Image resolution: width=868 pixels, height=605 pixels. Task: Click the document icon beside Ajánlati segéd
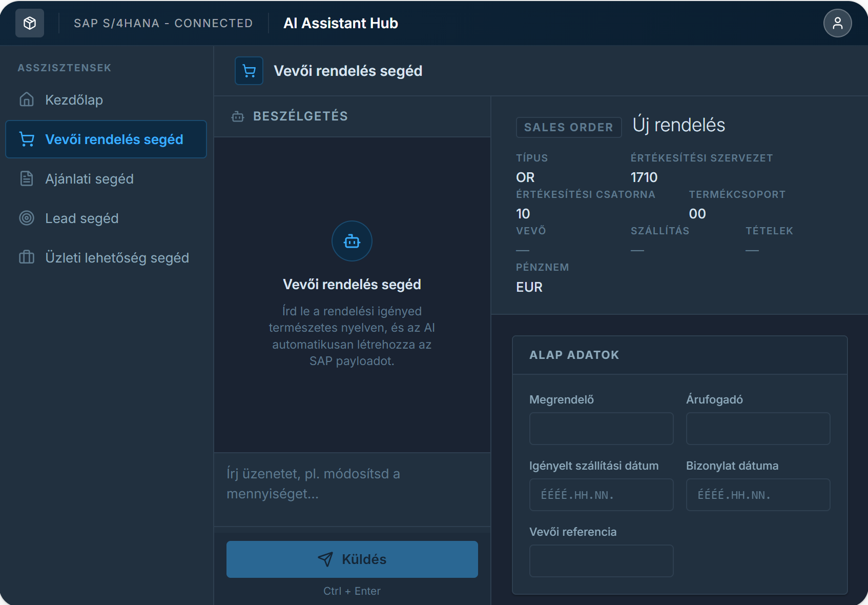[x=27, y=178]
